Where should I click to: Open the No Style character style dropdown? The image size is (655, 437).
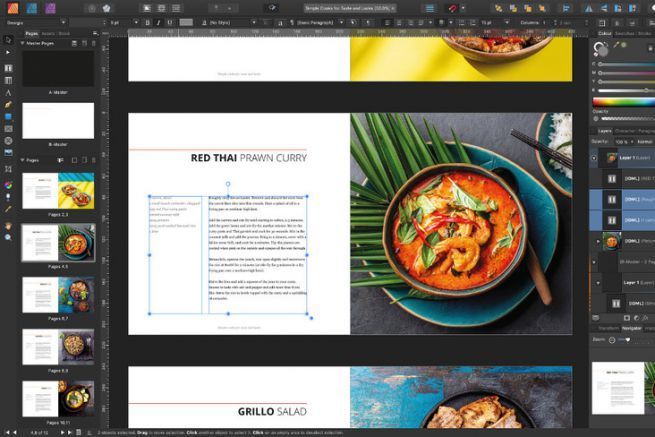[x=228, y=23]
